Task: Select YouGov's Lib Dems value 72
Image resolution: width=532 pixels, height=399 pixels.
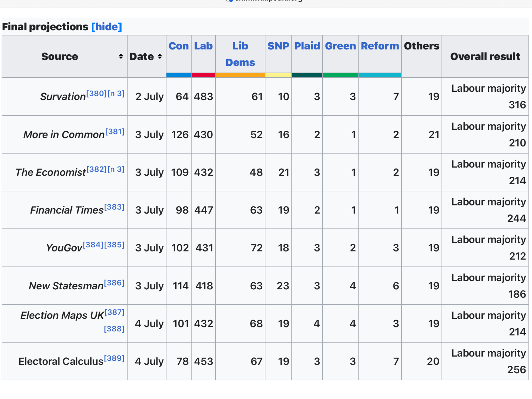Action: click(257, 248)
